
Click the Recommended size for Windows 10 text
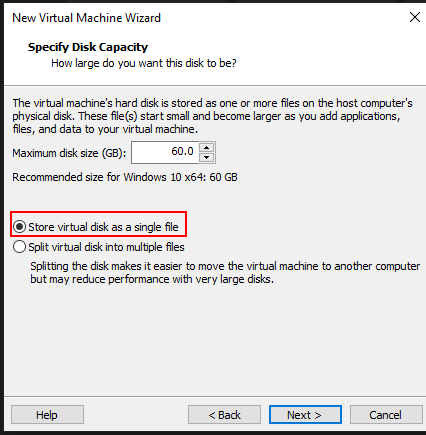(x=125, y=177)
